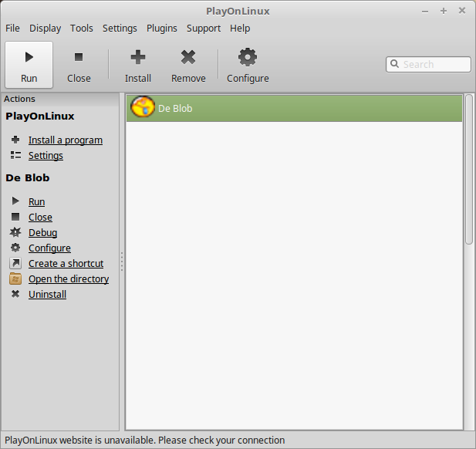Select the De Blob list entry text
This screenshot has height=449, width=476.
pyautogui.click(x=175, y=108)
